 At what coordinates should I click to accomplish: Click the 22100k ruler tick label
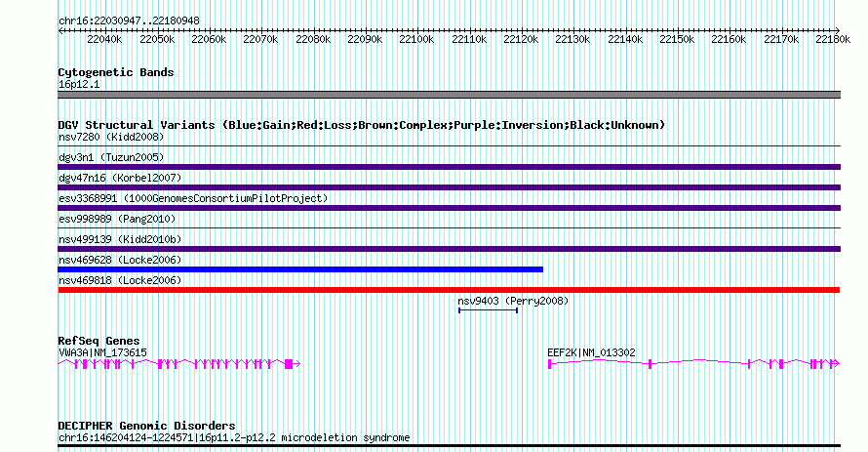click(416, 39)
